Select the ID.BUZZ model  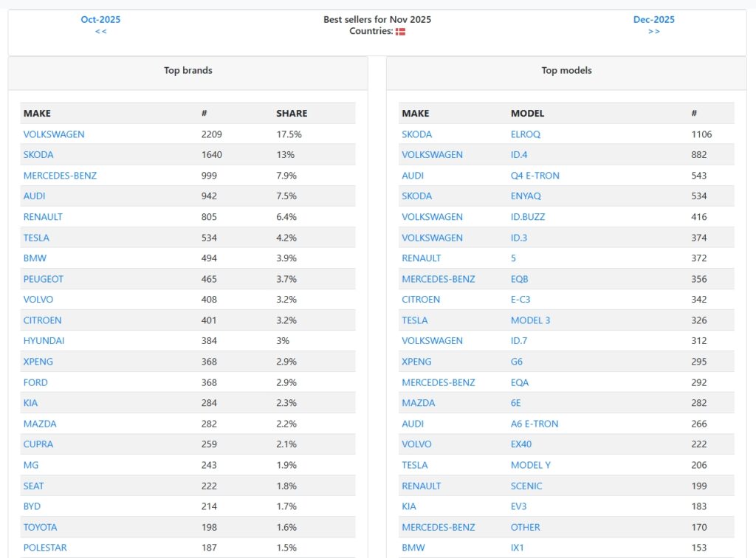(x=528, y=217)
